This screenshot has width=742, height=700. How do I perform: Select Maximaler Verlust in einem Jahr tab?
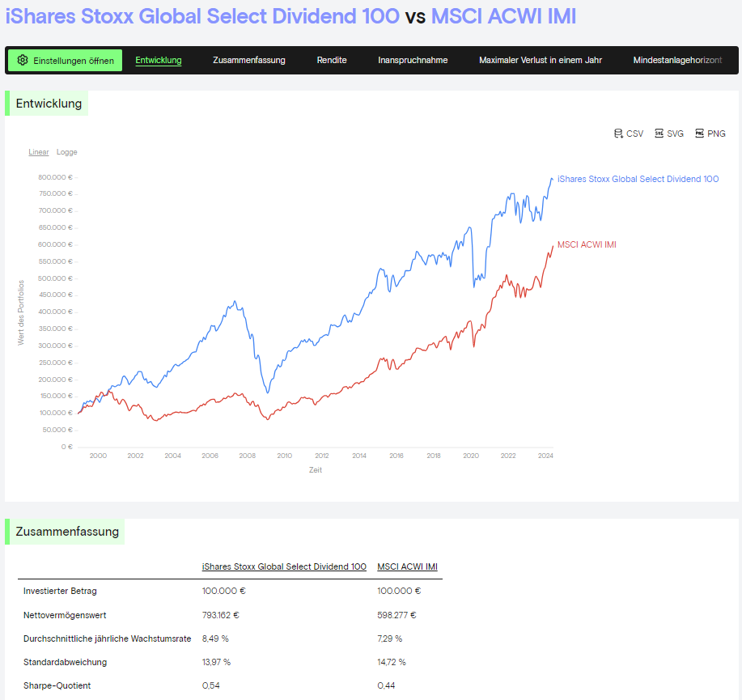pos(541,60)
